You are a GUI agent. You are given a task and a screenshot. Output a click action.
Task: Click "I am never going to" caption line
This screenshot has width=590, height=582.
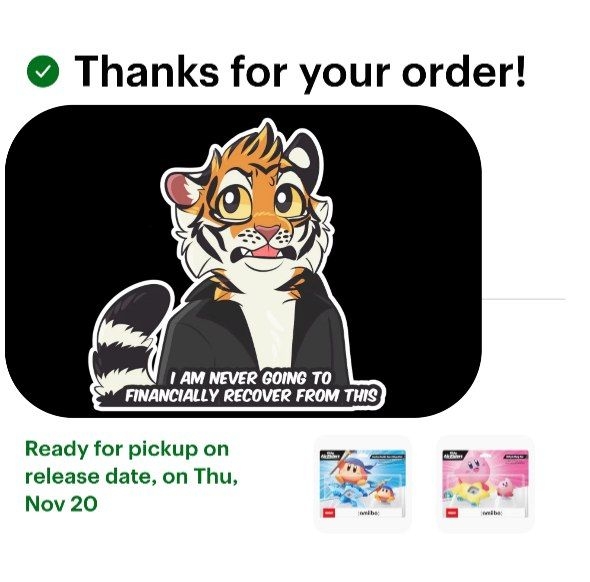click(x=250, y=378)
